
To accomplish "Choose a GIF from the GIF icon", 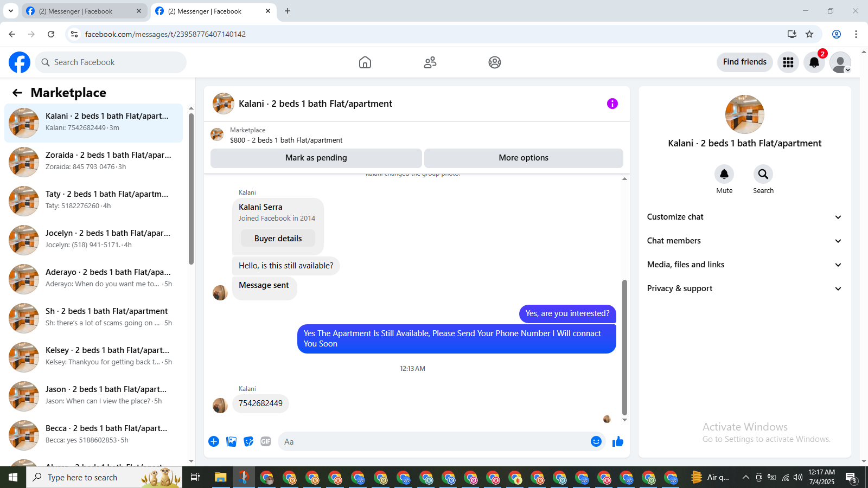I will click(x=266, y=441).
